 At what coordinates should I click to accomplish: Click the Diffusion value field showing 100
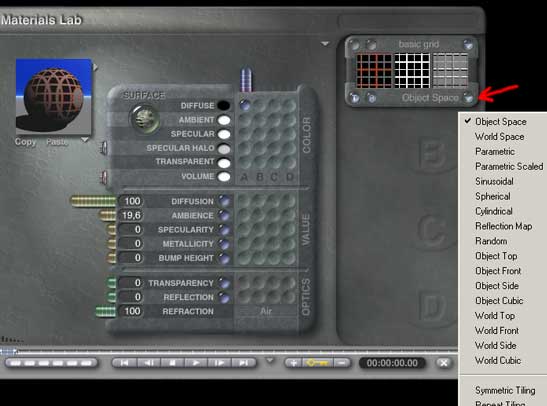pos(131,201)
